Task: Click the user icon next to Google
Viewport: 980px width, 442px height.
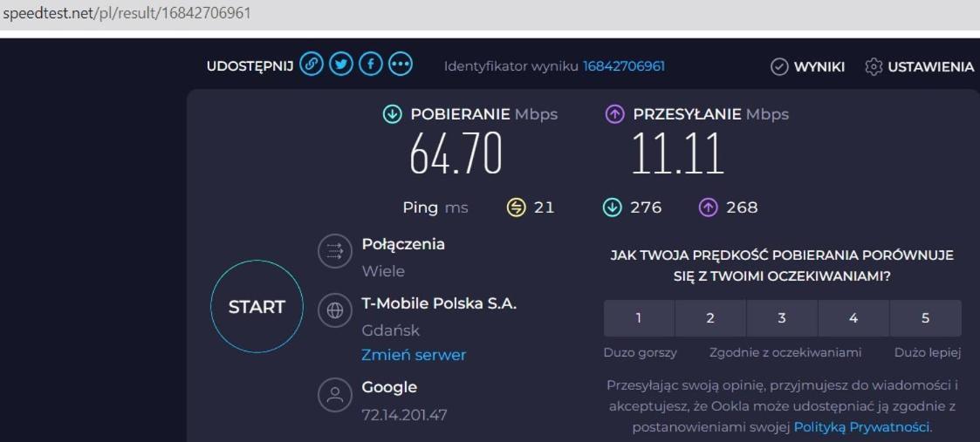Action: 335,394
